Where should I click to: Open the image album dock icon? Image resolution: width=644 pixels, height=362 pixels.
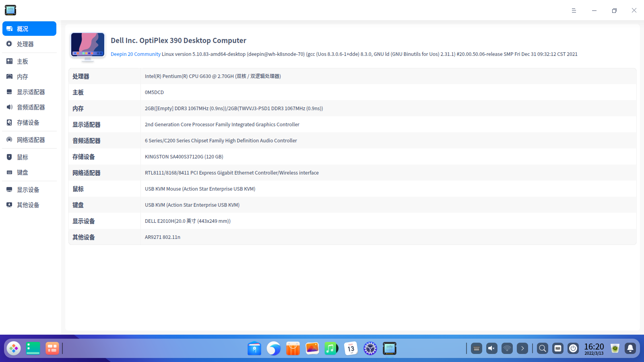(312, 348)
